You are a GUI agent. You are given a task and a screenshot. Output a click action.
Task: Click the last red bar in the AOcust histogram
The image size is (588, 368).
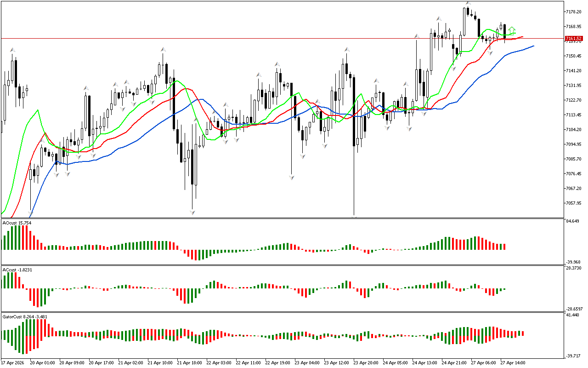(x=505, y=247)
